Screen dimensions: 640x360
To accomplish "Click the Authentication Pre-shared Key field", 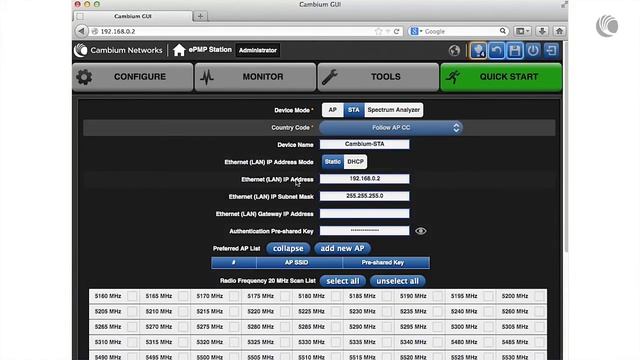I will 364,231.
